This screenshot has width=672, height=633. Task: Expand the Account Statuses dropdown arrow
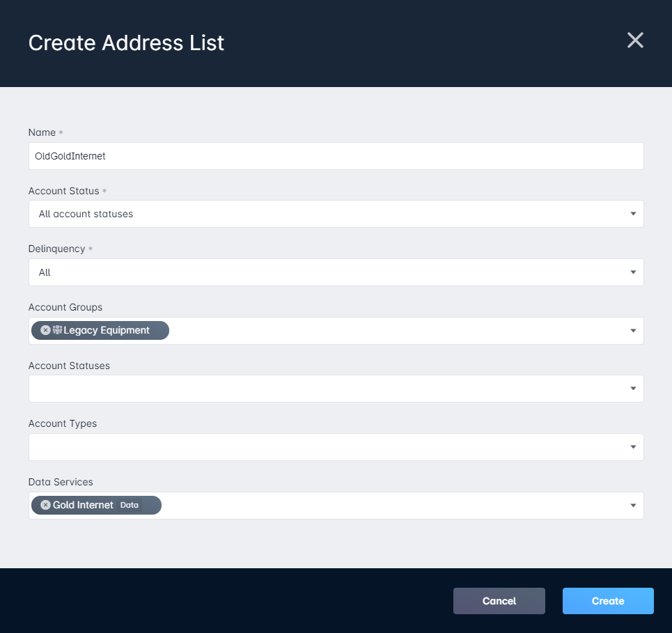633,389
